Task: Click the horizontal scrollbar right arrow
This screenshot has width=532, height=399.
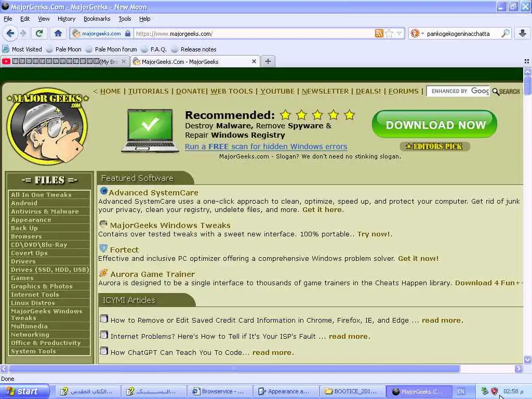Action: 518,368
